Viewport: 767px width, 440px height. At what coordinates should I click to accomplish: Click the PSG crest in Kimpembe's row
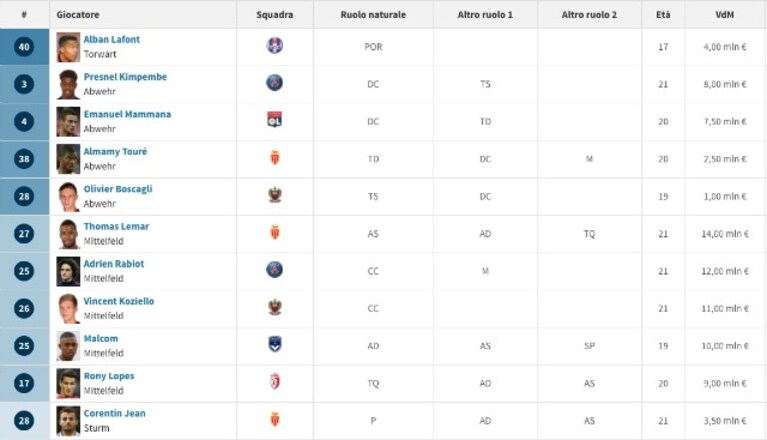click(x=275, y=83)
